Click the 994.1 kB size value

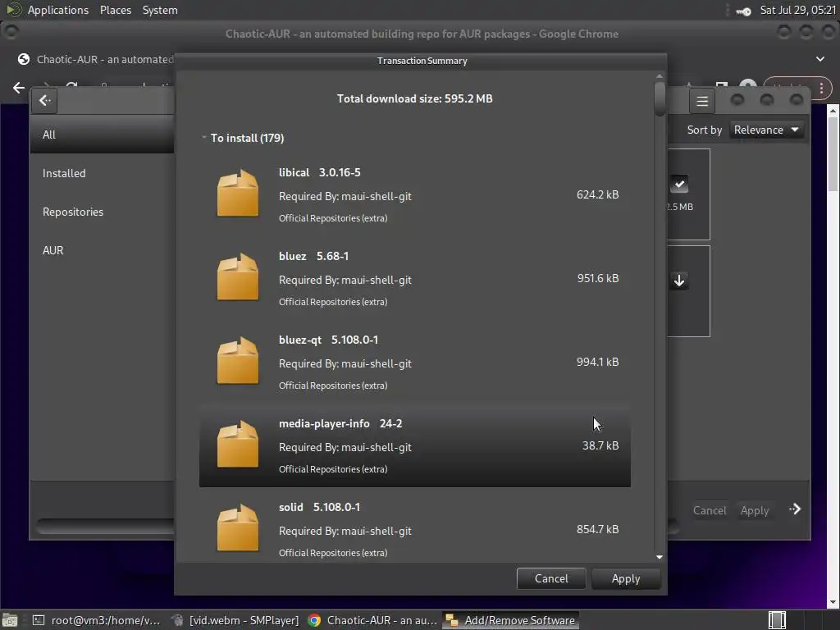click(x=597, y=362)
